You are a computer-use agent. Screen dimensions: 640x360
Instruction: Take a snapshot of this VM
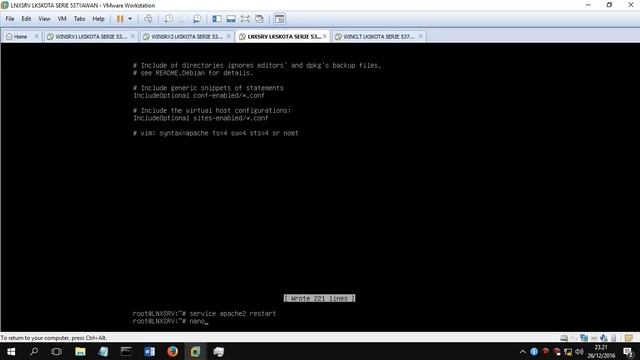coord(168,19)
